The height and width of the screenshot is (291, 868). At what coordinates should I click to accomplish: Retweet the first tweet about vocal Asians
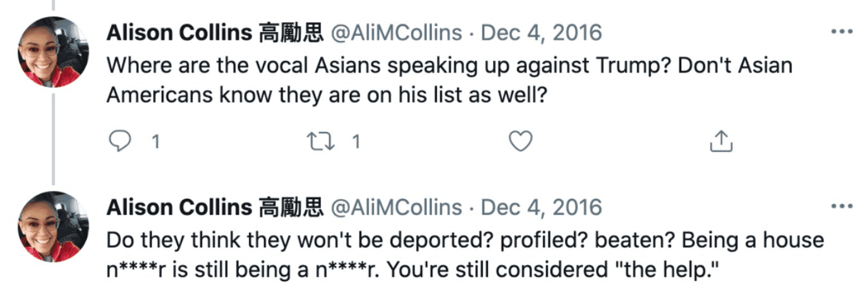pyautogui.click(x=320, y=141)
